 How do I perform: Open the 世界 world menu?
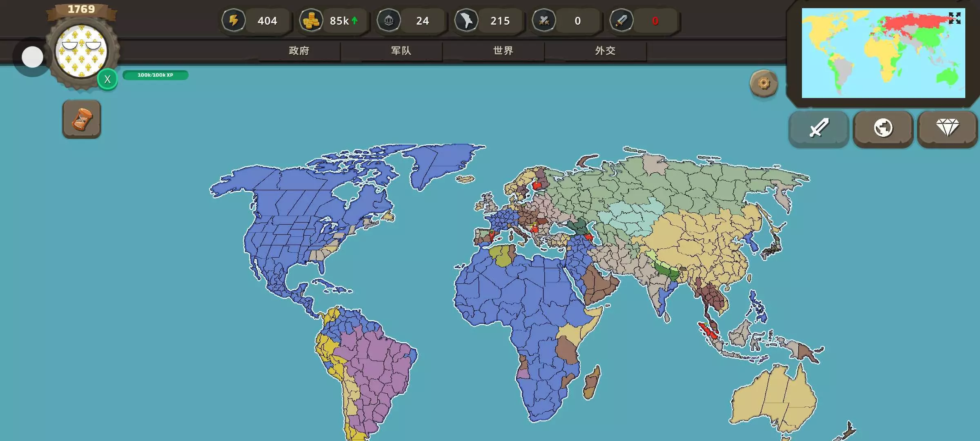pos(503,51)
